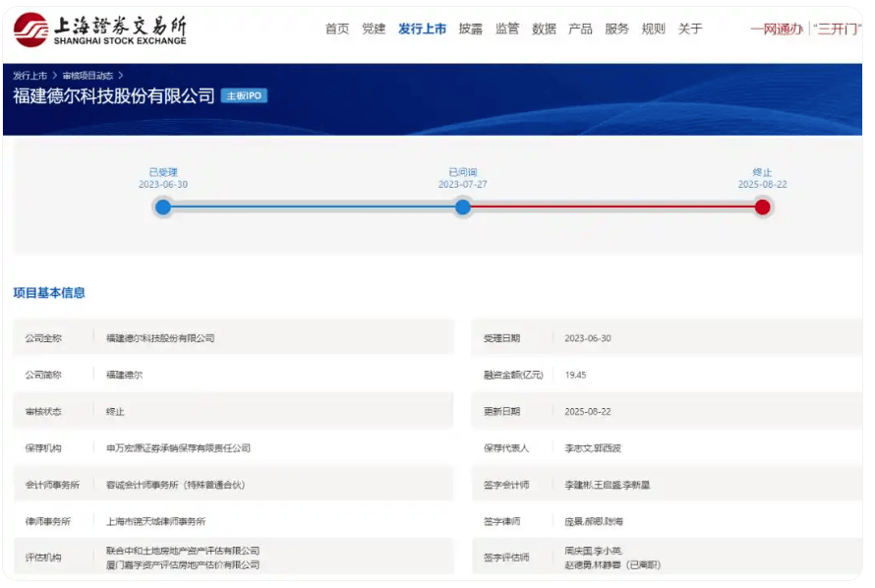Navigate to the 数据 menu
Image resolution: width=875 pixels, height=588 pixels.
[544, 29]
